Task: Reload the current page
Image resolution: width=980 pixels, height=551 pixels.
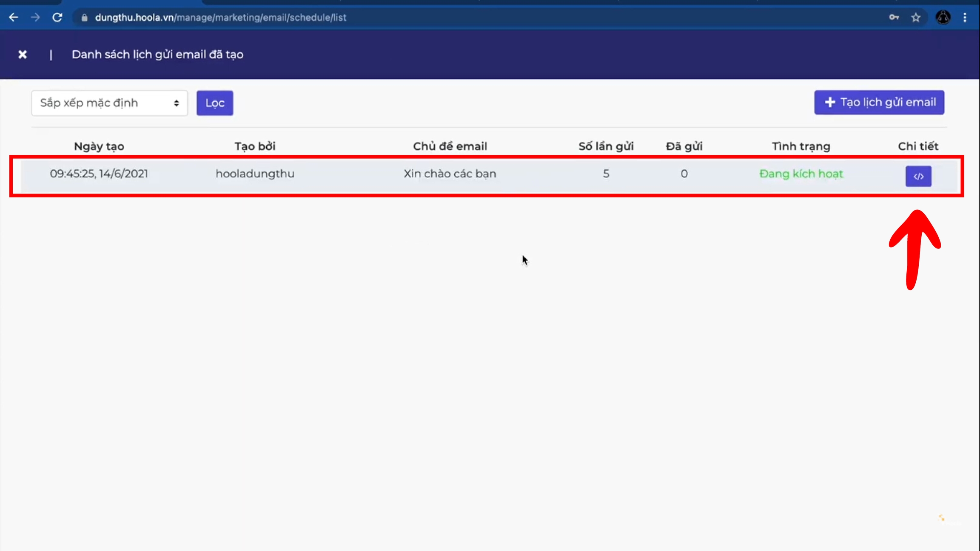Action: [x=57, y=17]
